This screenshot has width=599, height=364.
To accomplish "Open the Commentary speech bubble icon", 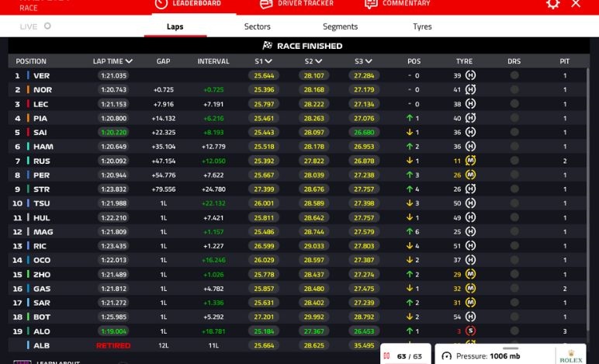I will click(x=371, y=4).
